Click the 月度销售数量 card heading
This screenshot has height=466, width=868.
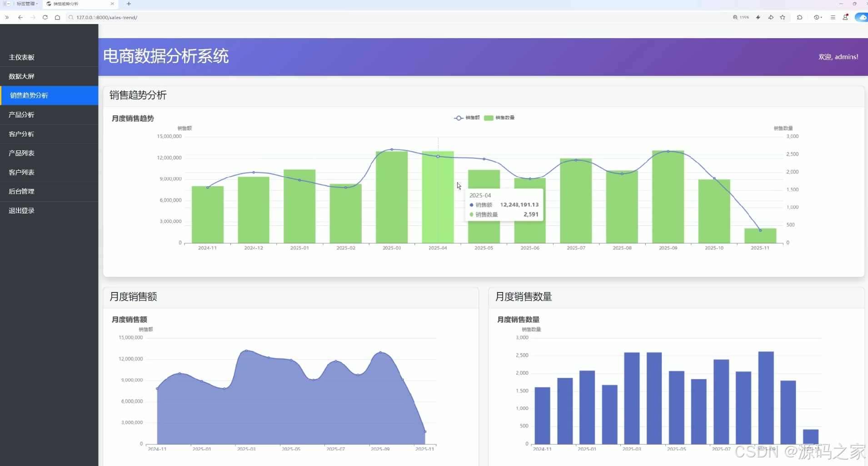[x=524, y=297]
